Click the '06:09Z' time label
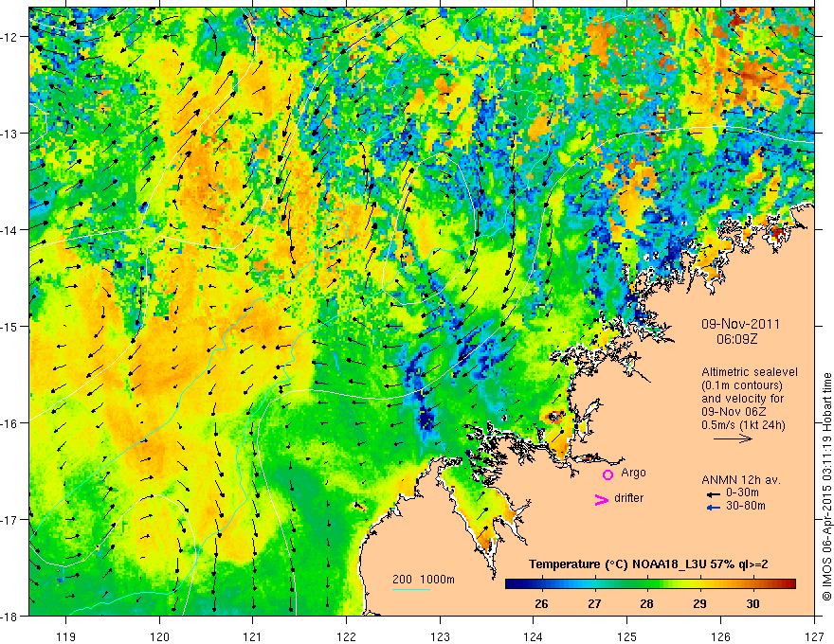Screen dimensions: 834x644 pyautogui.click(x=736, y=339)
